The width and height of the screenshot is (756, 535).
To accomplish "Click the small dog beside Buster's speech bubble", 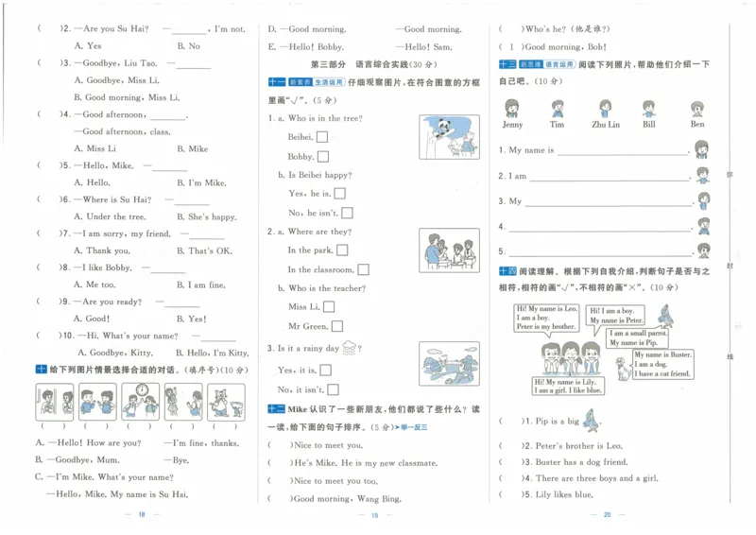I will 623,369.
